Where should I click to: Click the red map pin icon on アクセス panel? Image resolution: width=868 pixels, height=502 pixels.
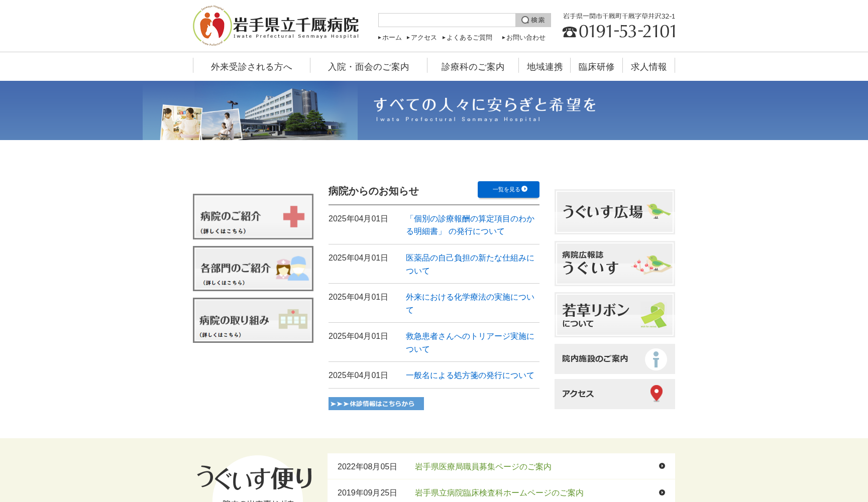click(x=656, y=394)
